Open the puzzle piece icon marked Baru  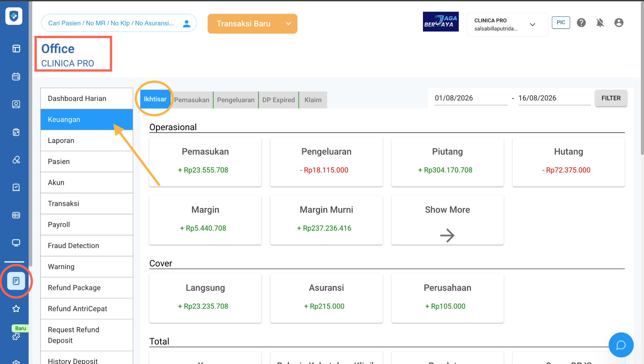[x=16, y=336]
